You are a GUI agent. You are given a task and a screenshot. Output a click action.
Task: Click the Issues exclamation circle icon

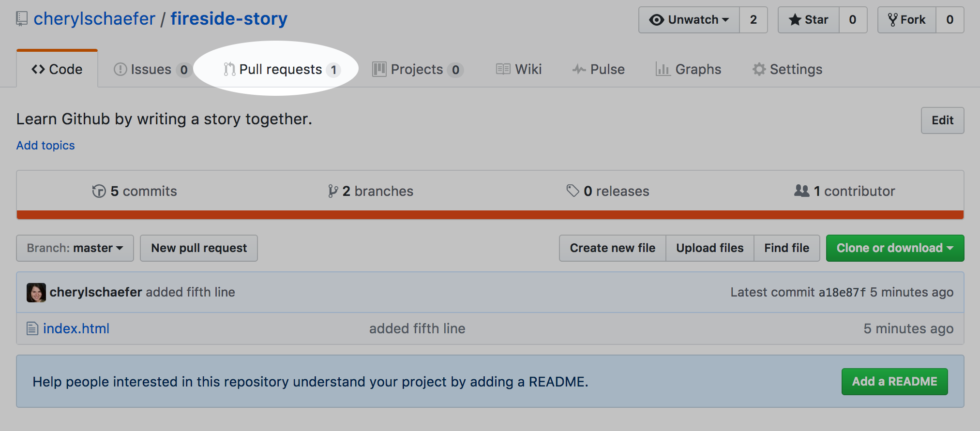click(x=120, y=70)
